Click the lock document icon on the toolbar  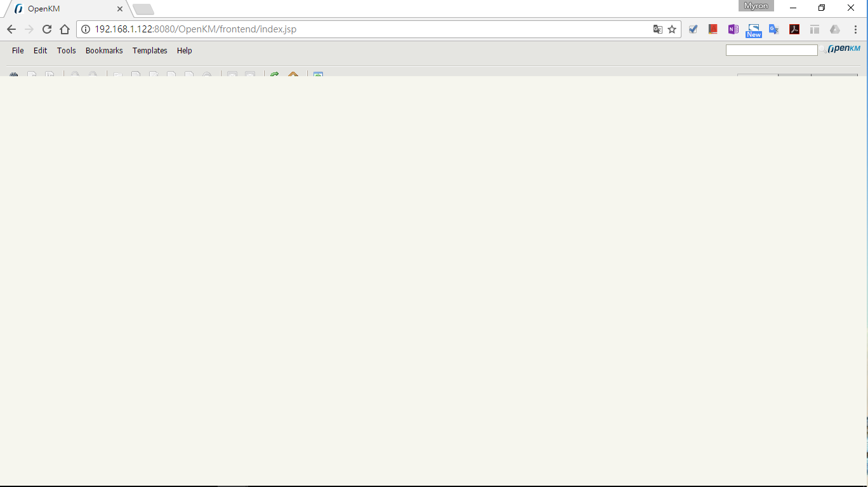tap(75, 74)
